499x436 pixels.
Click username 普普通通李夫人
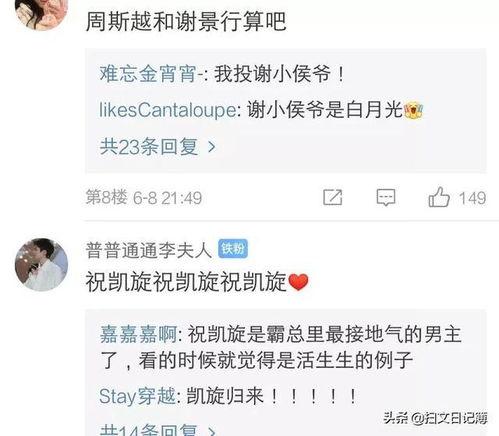149,250
